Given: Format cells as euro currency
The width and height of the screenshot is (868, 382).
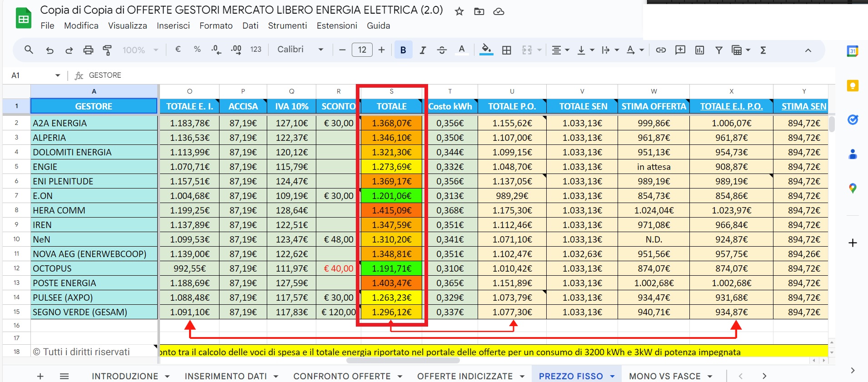Looking at the screenshot, I should [178, 50].
